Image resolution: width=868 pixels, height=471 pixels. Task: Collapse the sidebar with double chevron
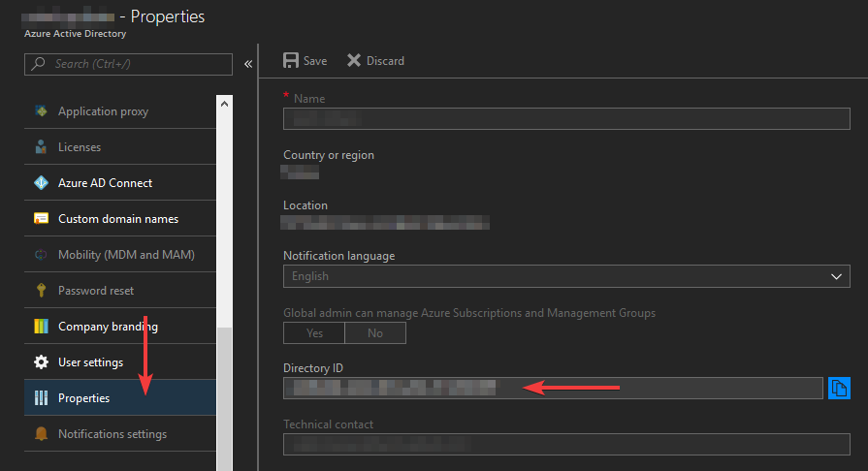click(248, 64)
